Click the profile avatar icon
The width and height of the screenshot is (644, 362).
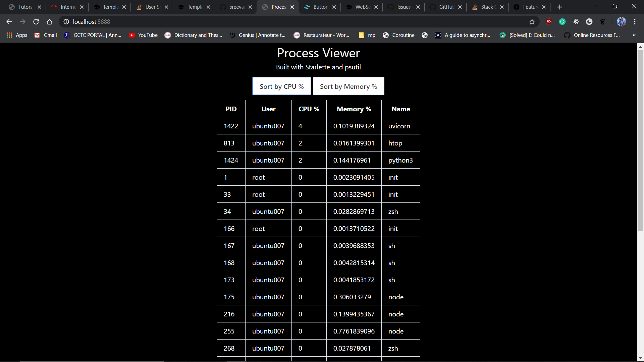[621, 22]
